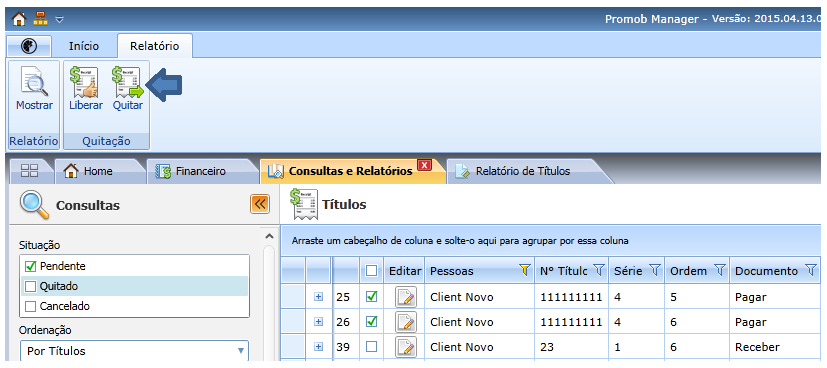827x368 pixels.
Task: Edit the title in row 25
Action: point(406,297)
